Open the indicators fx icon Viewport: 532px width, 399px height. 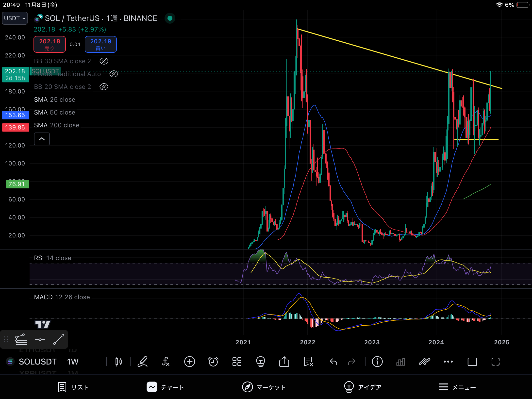pyautogui.click(x=166, y=362)
